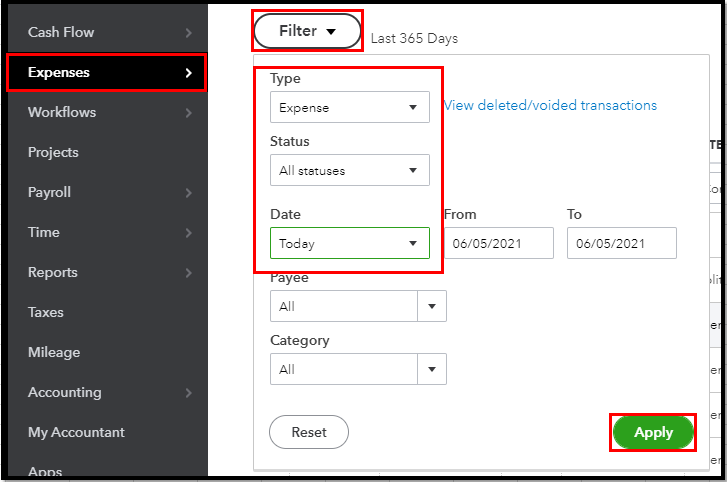
Task: Open the Date dropdown showing Today
Action: [x=349, y=243]
